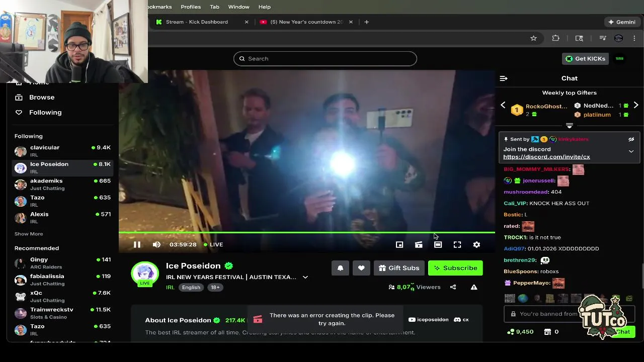Expand the pinned message chevron
Image resolution: width=644 pixels, height=362 pixels.
coord(631,151)
